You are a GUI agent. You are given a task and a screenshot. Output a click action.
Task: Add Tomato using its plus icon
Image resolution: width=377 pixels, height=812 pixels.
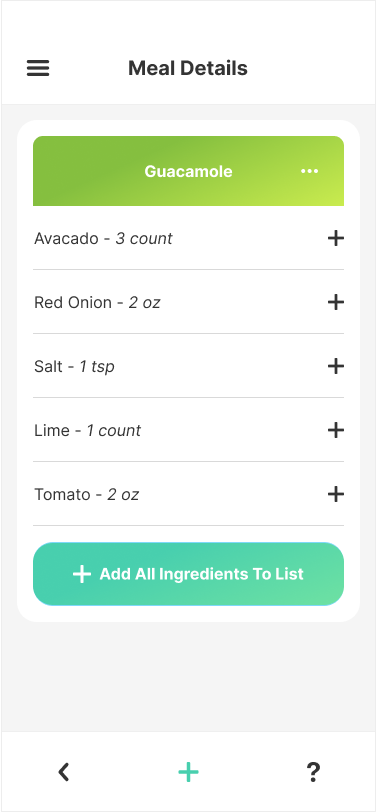tap(336, 495)
